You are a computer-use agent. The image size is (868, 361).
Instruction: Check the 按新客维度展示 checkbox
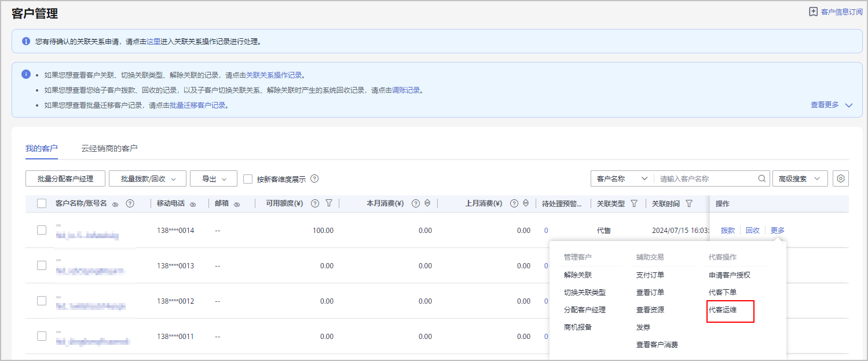tap(248, 179)
